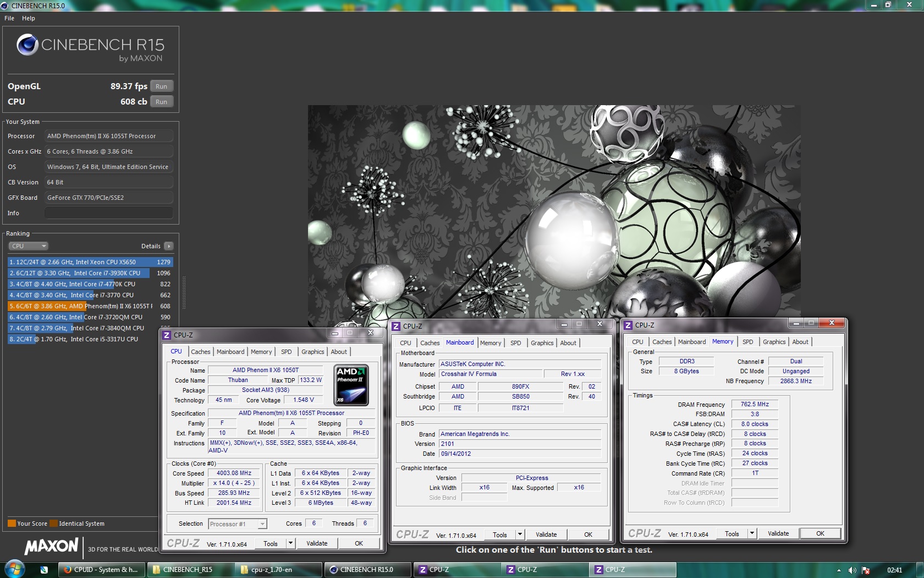Select ranking row Intel Core i7-3930K
The height and width of the screenshot is (578, 924).
pos(90,273)
